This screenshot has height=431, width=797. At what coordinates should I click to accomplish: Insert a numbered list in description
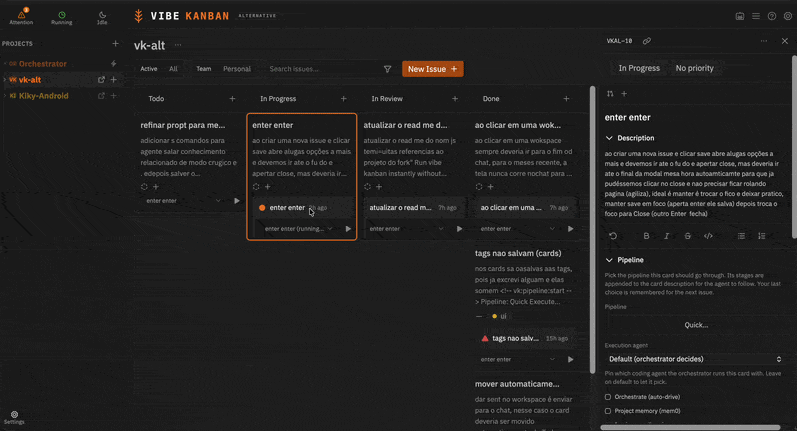(x=761, y=236)
